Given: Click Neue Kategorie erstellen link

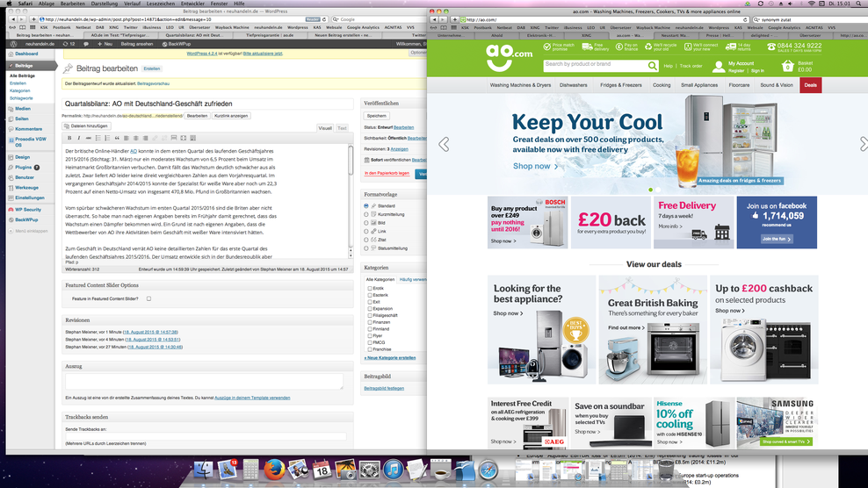Looking at the screenshot, I should 390,357.
